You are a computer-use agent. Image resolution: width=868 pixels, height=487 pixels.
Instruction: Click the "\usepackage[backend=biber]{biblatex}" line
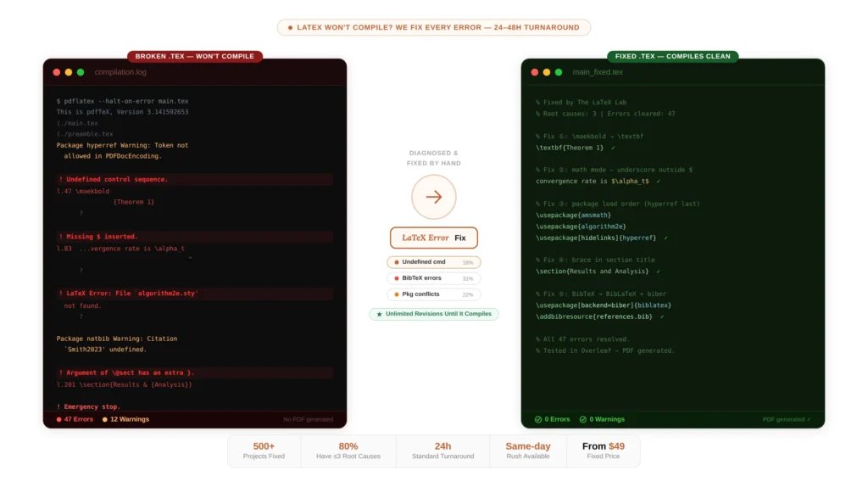pos(604,305)
